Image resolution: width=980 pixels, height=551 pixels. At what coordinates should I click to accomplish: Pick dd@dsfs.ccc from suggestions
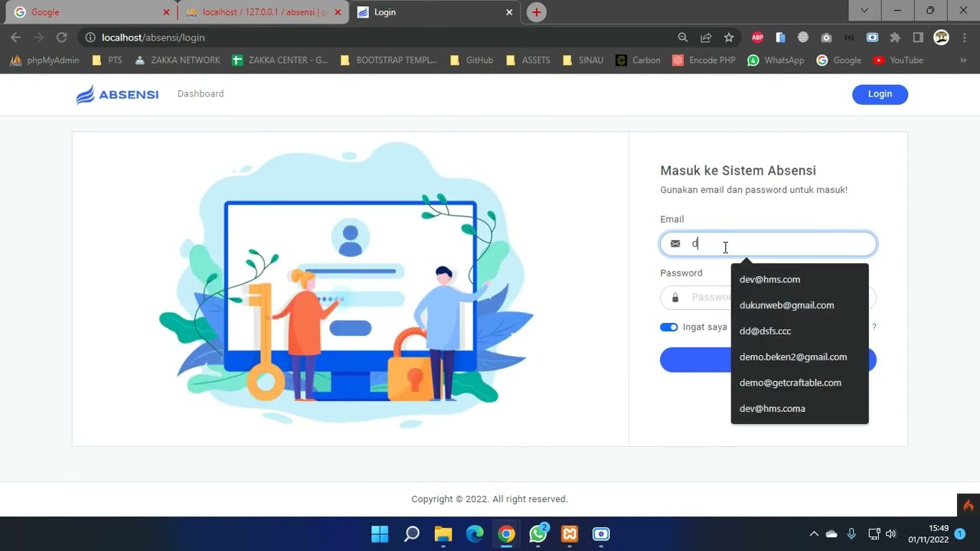pos(799,331)
